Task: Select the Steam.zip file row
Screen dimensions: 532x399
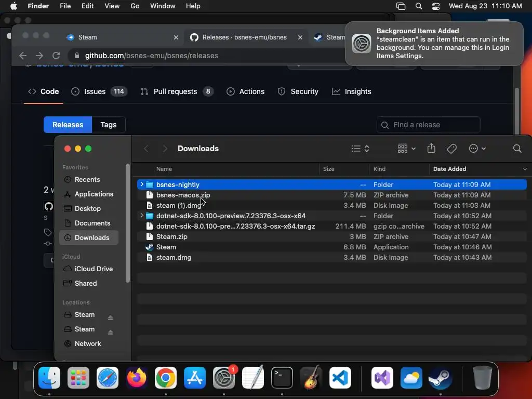Action: [x=332, y=236]
